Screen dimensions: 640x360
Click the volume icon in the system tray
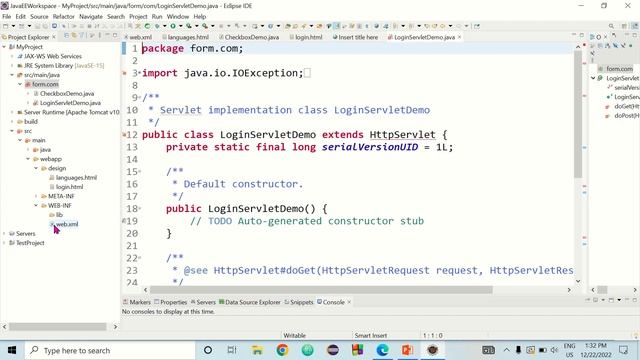tap(554, 350)
